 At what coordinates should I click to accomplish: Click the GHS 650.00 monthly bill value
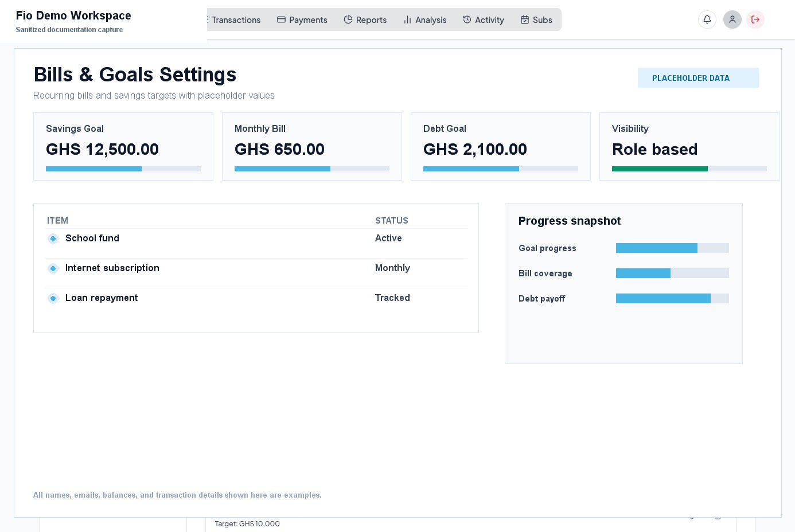[x=279, y=149]
